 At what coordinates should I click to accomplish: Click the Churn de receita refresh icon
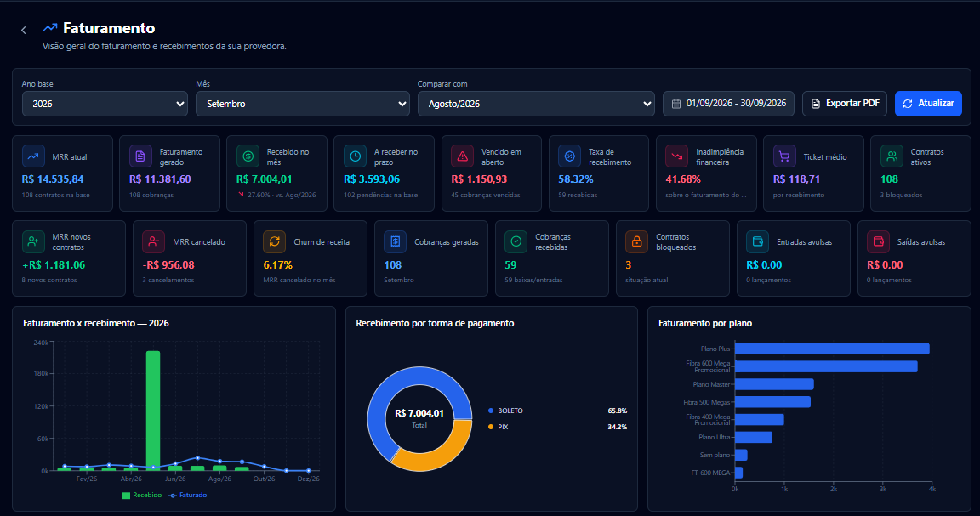tap(275, 241)
